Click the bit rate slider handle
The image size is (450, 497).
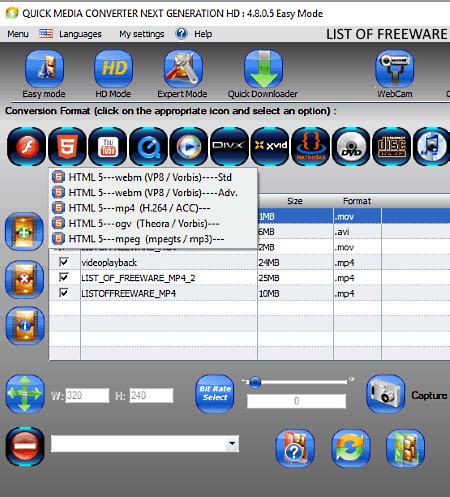(x=255, y=382)
